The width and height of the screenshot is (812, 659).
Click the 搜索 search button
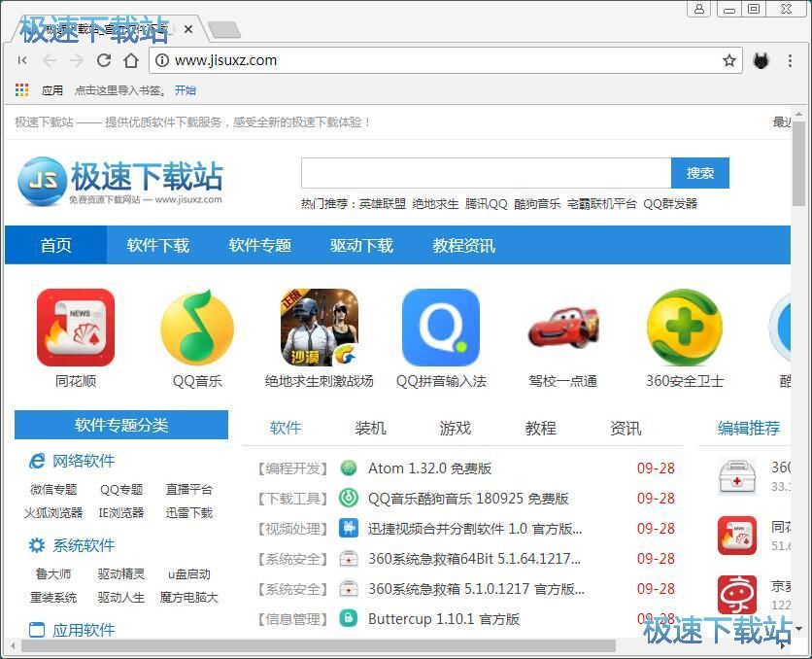pyautogui.click(x=700, y=173)
